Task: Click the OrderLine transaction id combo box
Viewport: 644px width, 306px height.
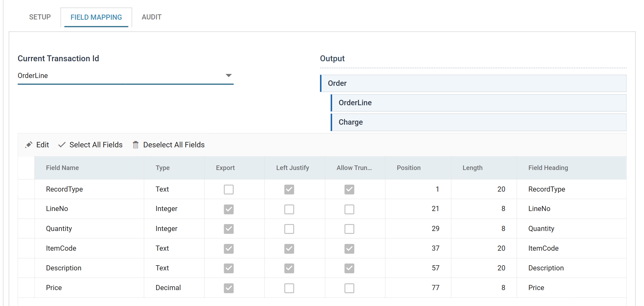Action: pos(126,76)
